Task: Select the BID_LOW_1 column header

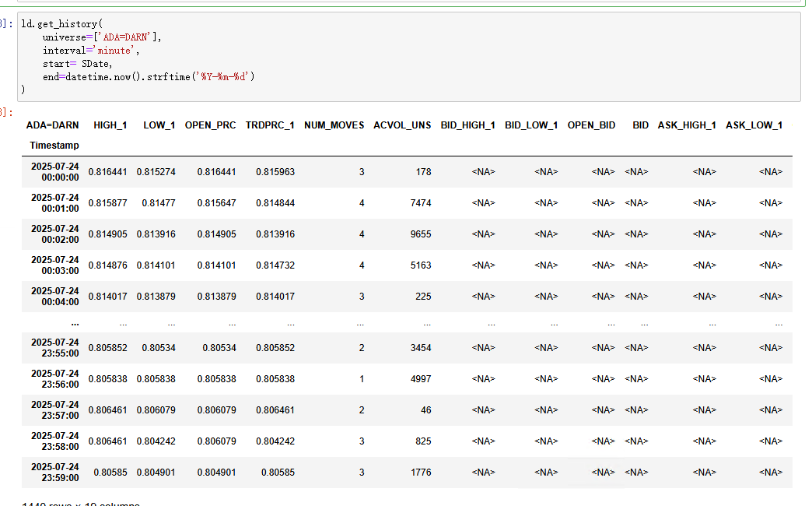Action: (531, 125)
